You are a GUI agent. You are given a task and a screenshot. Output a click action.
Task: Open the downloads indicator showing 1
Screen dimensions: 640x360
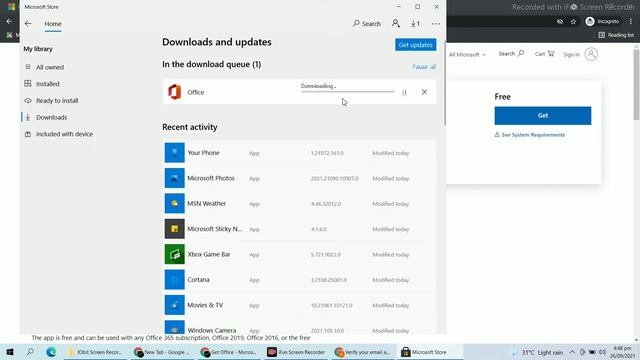[x=416, y=24]
